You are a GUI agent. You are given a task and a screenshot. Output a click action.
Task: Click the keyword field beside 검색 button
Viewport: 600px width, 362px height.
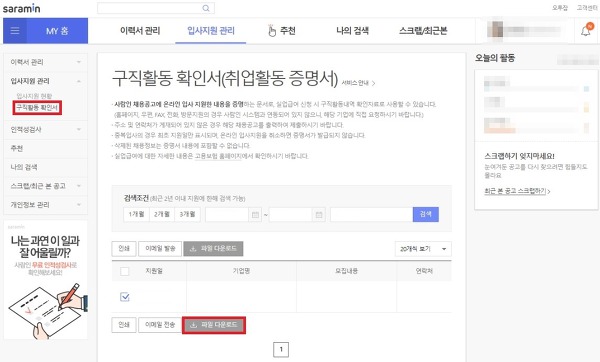click(371, 215)
